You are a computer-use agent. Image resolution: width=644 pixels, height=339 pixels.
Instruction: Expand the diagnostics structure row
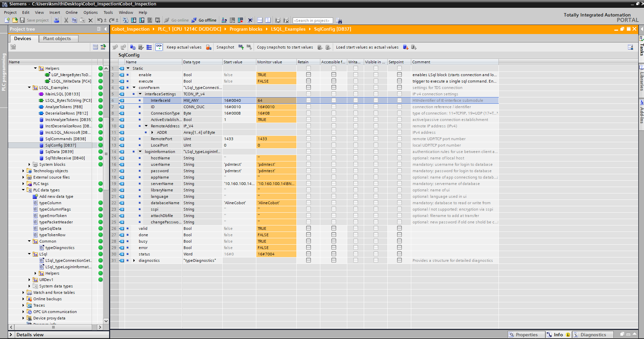[x=134, y=260]
